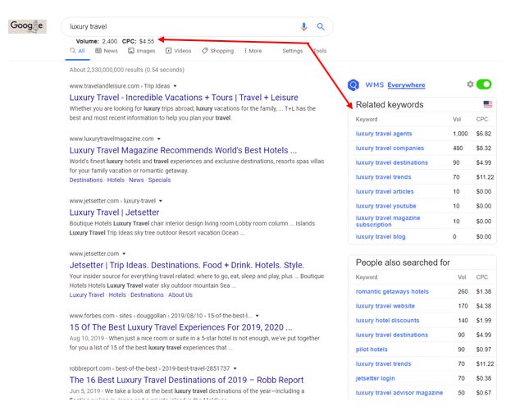Expand robbreport.com result dropdown arrow
515x420 pixels.
coord(235,368)
